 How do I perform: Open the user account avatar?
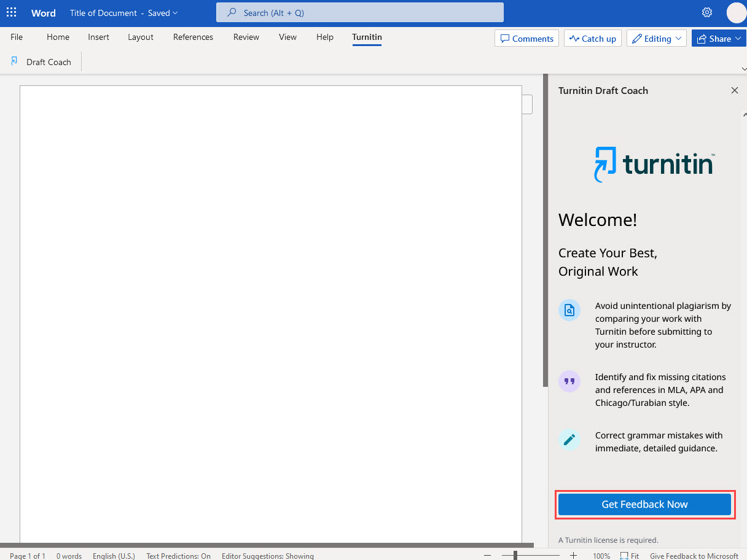coord(736,12)
